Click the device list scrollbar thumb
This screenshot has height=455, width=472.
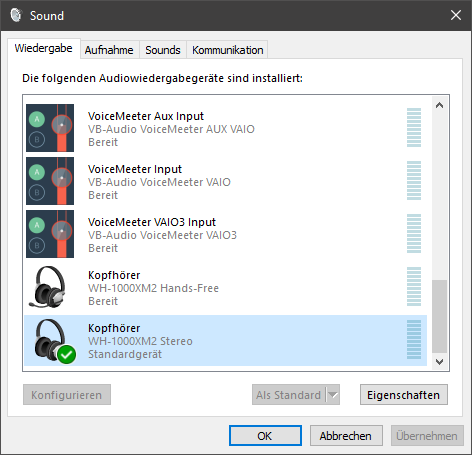click(x=439, y=316)
